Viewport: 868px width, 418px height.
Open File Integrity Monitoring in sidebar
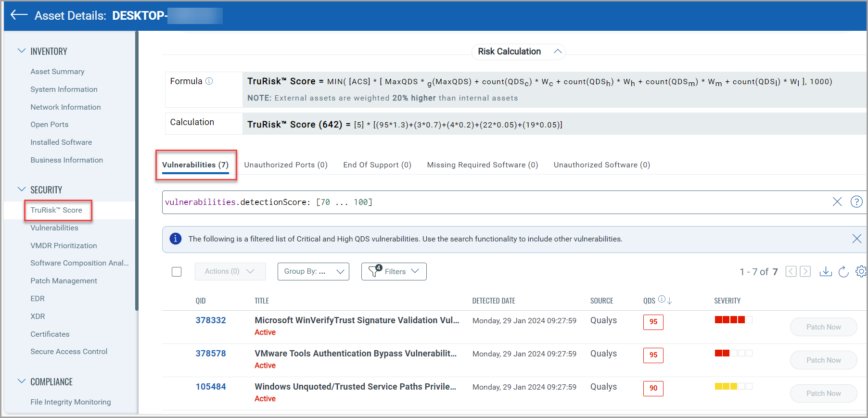coord(71,402)
